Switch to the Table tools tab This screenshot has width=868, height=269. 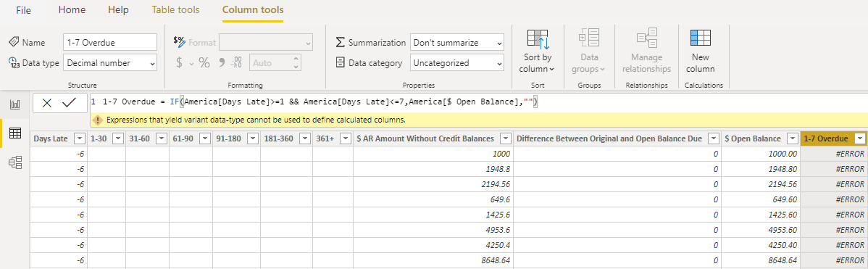click(175, 10)
